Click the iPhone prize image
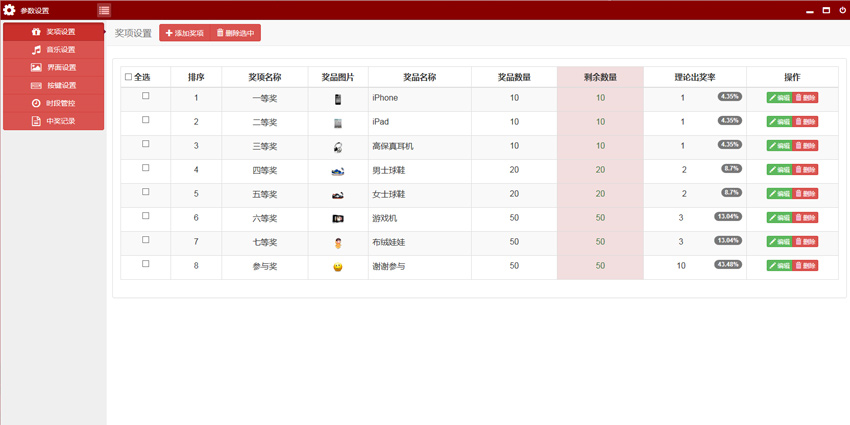 [x=338, y=99]
